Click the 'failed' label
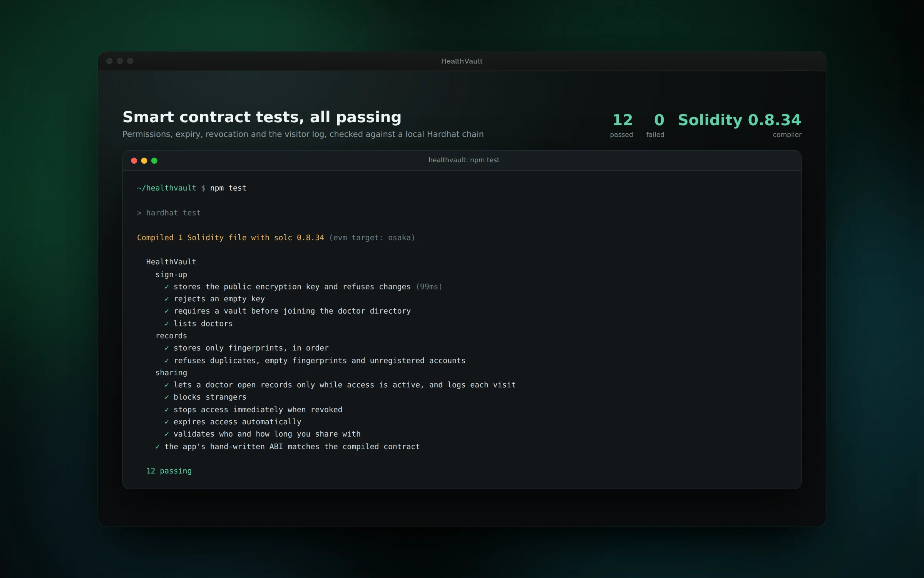Image resolution: width=924 pixels, height=578 pixels. tap(655, 134)
